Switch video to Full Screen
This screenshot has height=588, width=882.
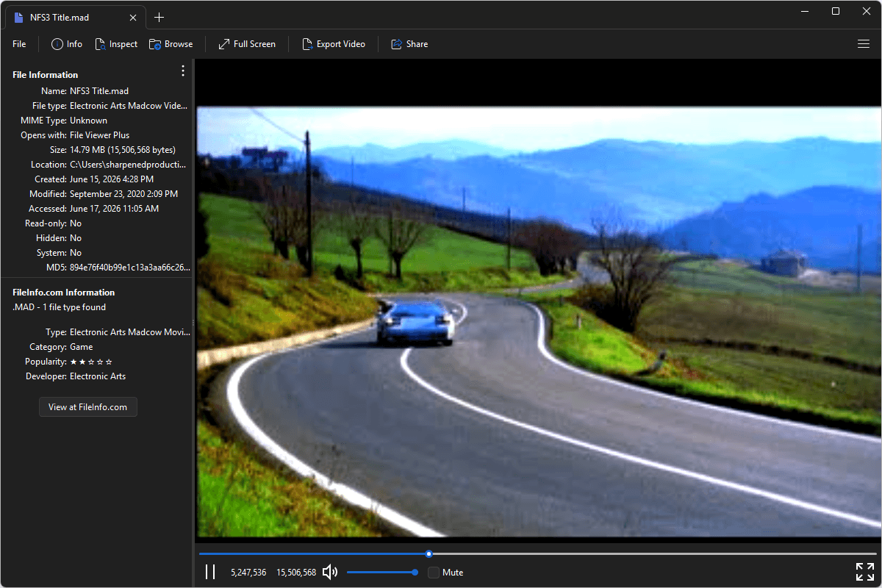(x=247, y=44)
